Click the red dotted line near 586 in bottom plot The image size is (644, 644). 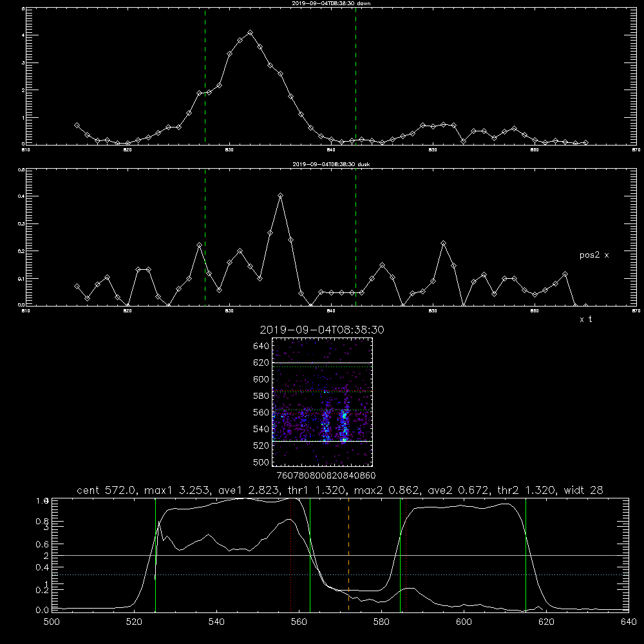pyautogui.click(x=406, y=554)
